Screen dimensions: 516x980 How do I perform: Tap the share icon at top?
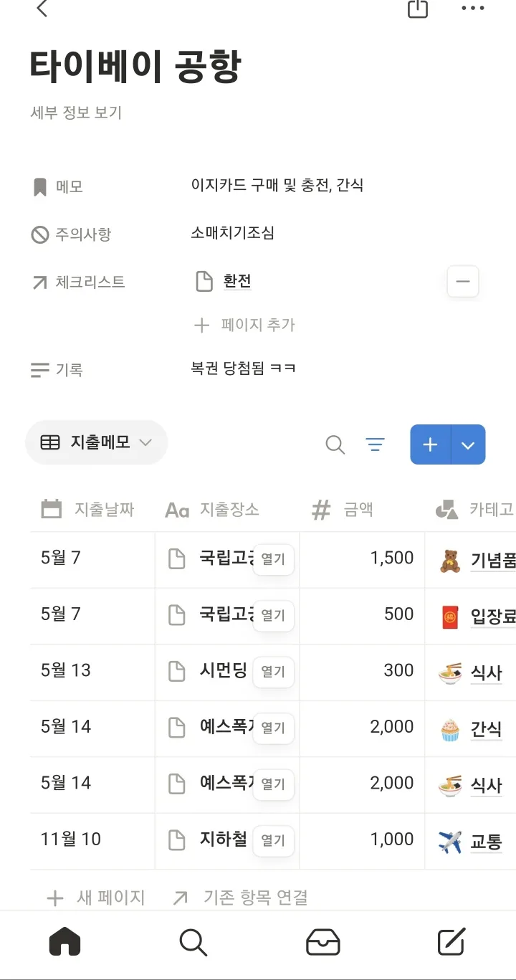417,9
